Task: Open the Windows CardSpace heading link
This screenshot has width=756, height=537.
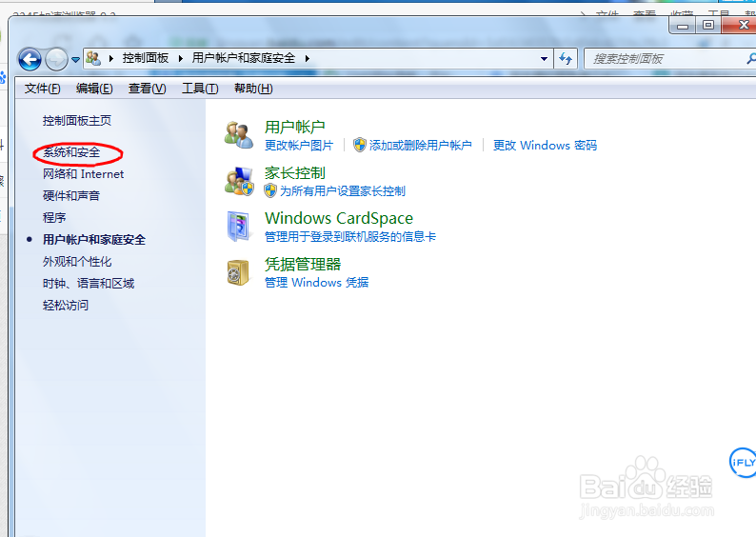Action: tap(339, 218)
